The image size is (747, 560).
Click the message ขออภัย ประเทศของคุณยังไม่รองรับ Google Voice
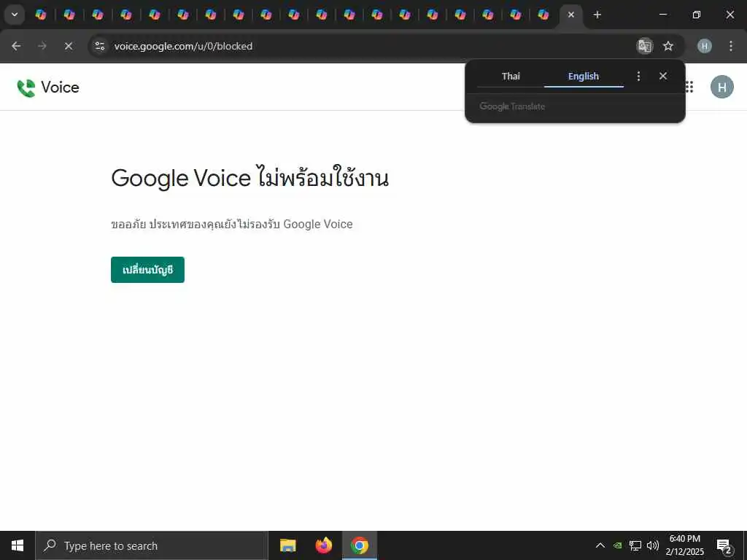point(232,225)
